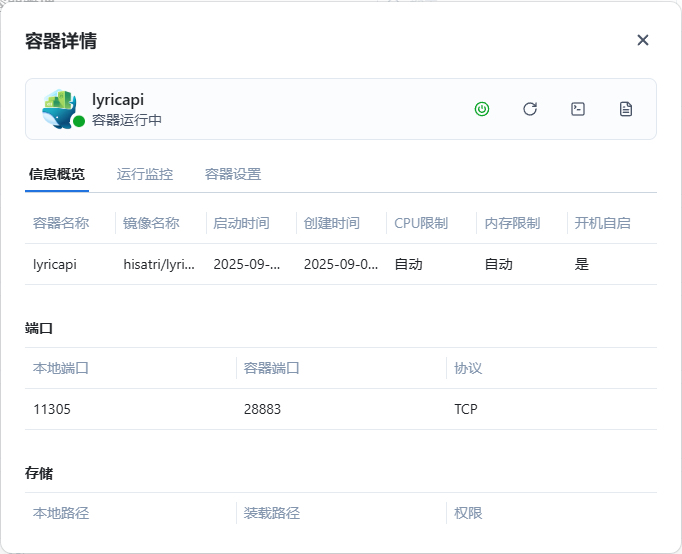
Task: Click the 容器运行中 status text
Action: pyautogui.click(x=127, y=120)
